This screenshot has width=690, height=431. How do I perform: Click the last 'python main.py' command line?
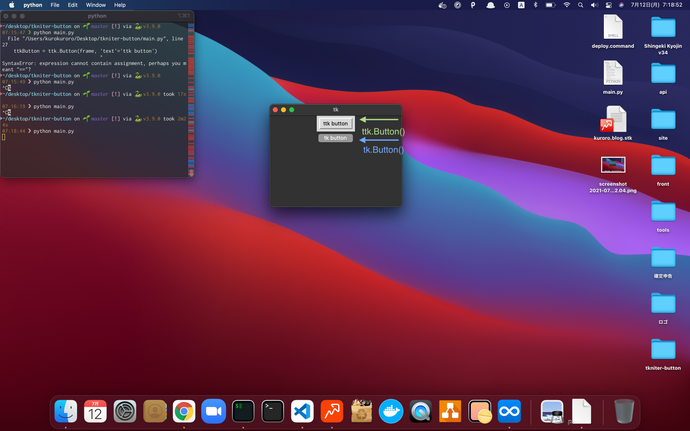54,131
